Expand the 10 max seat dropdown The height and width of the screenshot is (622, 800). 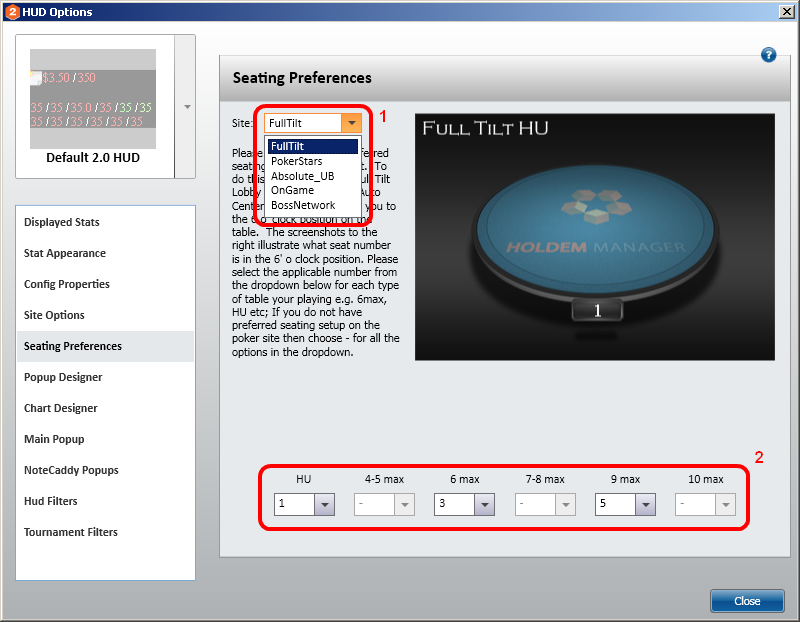[x=726, y=505]
